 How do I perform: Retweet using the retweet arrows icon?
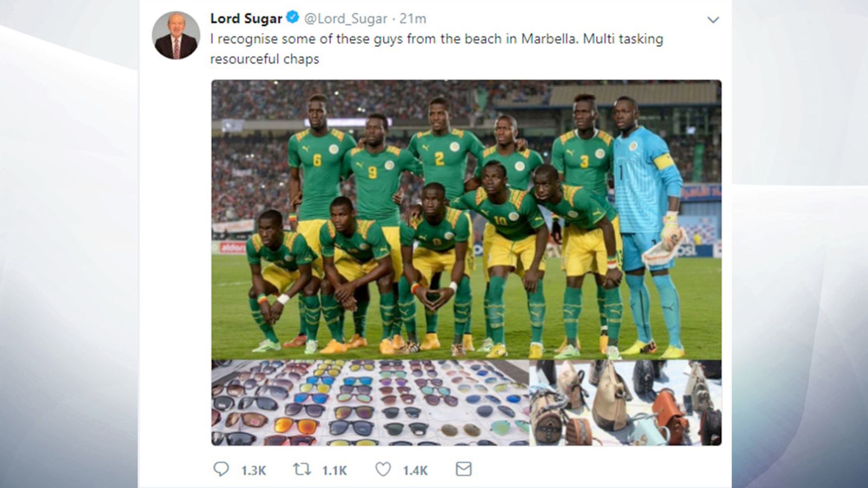click(302, 469)
